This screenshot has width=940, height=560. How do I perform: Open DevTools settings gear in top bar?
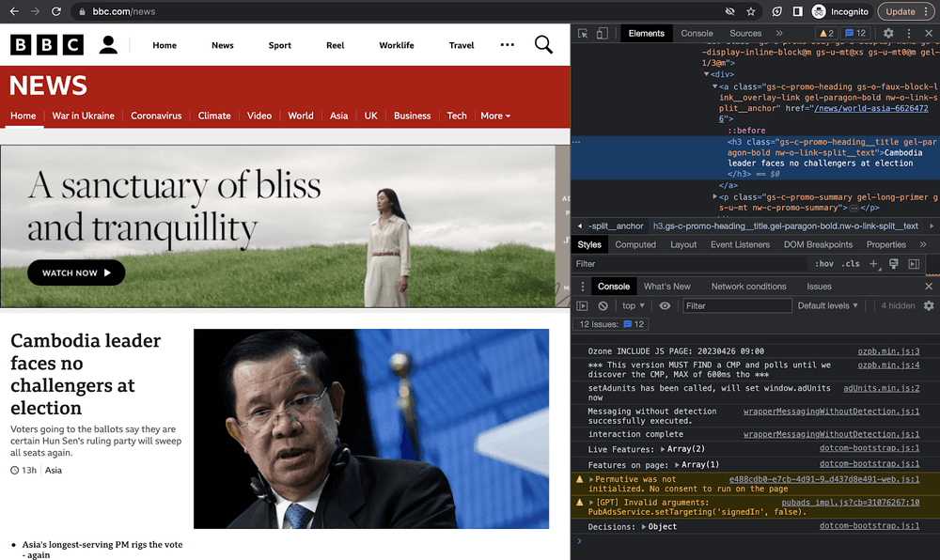(888, 34)
